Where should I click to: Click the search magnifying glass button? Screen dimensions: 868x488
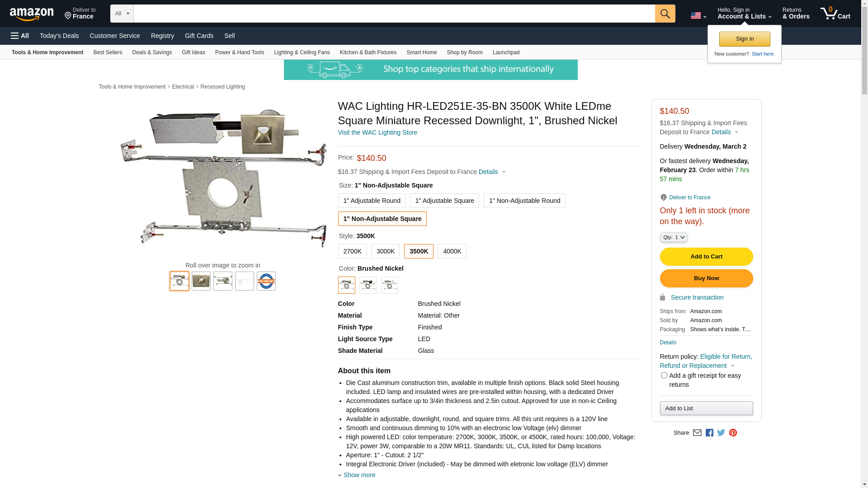[665, 14]
